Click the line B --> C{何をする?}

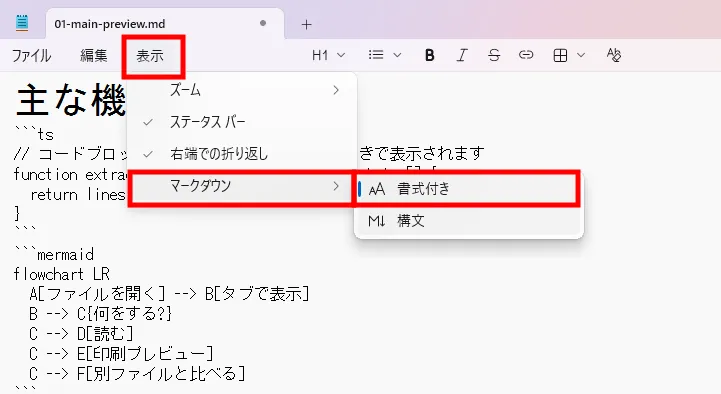(100, 314)
